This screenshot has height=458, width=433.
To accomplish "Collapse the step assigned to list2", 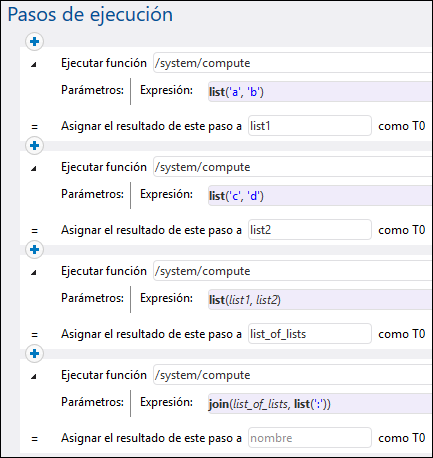I will point(33,169).
